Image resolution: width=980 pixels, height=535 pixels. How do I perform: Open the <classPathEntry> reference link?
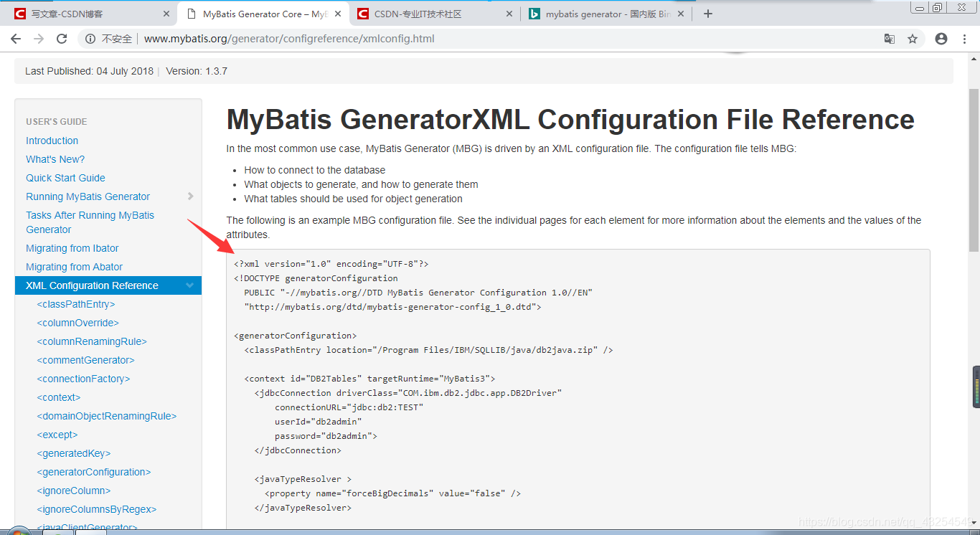(76, 304)
